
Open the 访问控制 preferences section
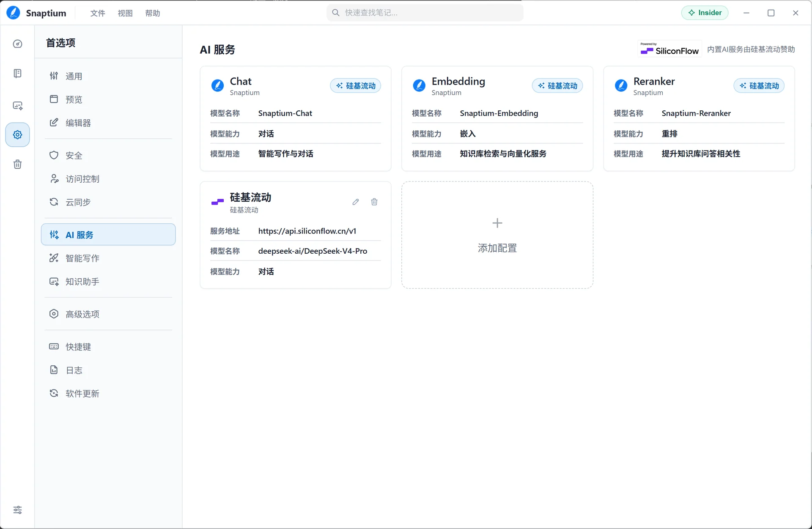coord(108,179)
